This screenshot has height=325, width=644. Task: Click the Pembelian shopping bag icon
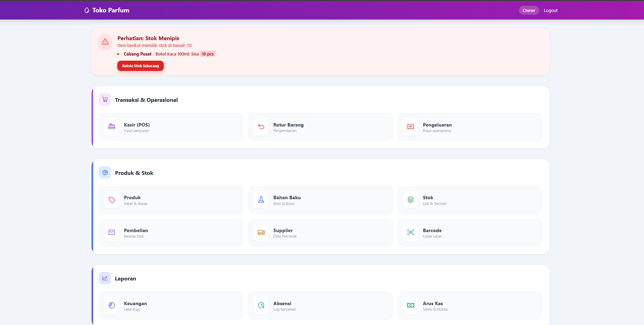click(112, 232)
